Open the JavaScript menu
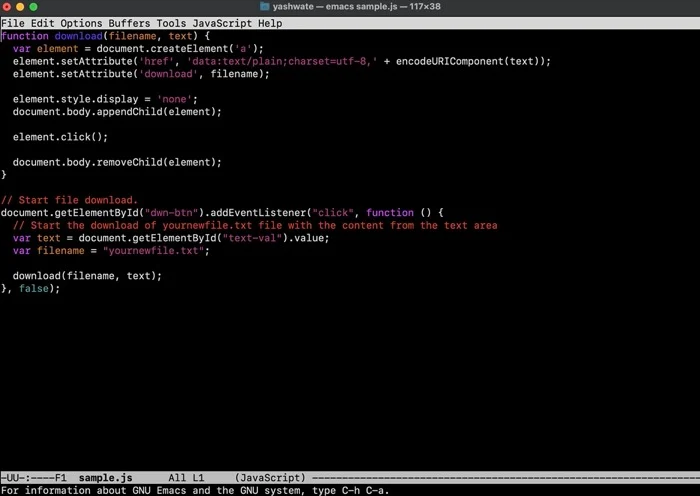This screenshot has width=700, height=496. (x=223, y=23)
